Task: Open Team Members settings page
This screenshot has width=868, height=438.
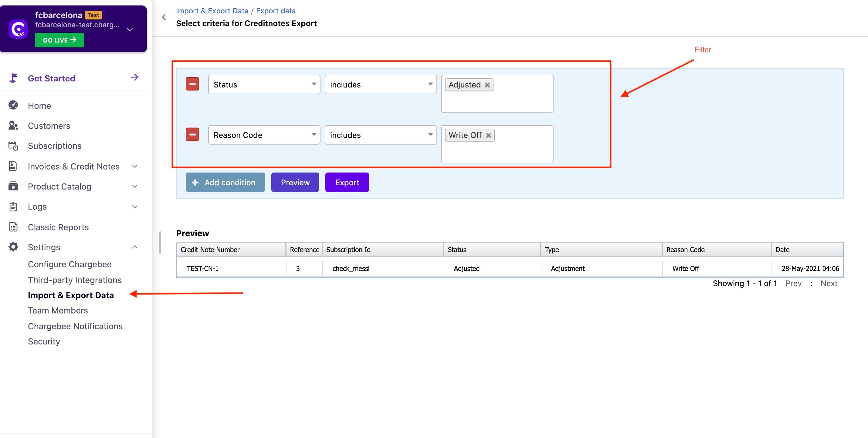Action: pyautogui.click(x=58, y=310)
